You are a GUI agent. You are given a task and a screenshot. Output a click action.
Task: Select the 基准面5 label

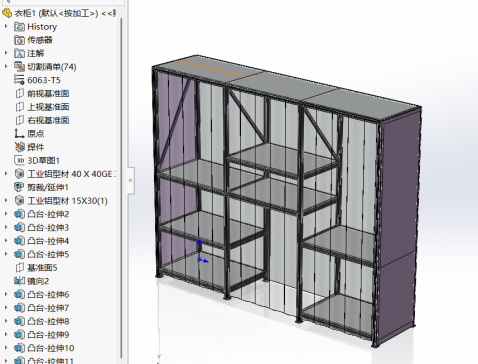42,268
